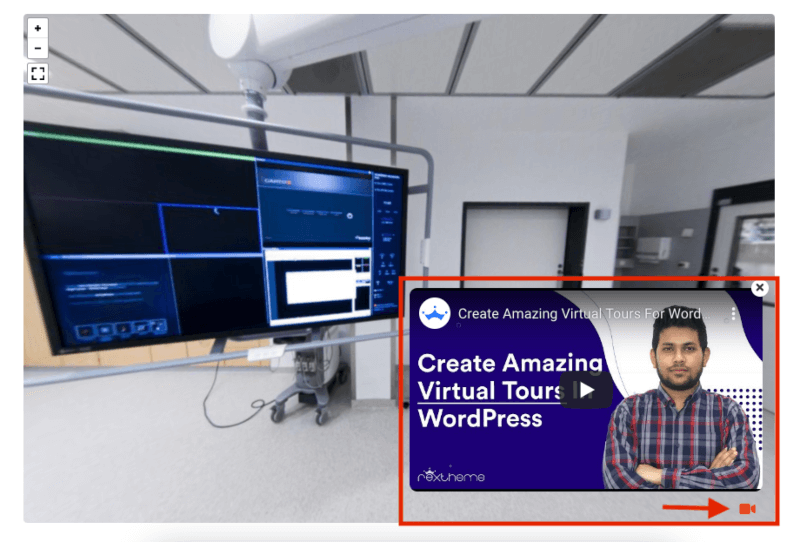Open the video title 'Create Amazing Virtual Tours For Word...'
This screenshot has height=542, width=800.
coord(584,314)
